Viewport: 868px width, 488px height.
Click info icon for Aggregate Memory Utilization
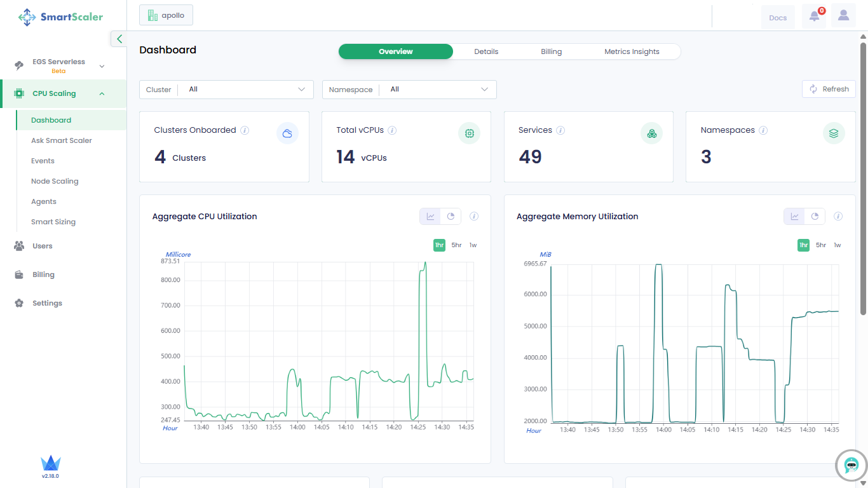click(838, 217)
